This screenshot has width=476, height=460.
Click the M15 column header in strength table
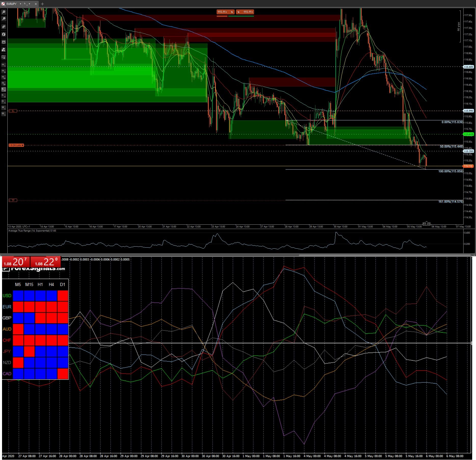tap(29, 285)
